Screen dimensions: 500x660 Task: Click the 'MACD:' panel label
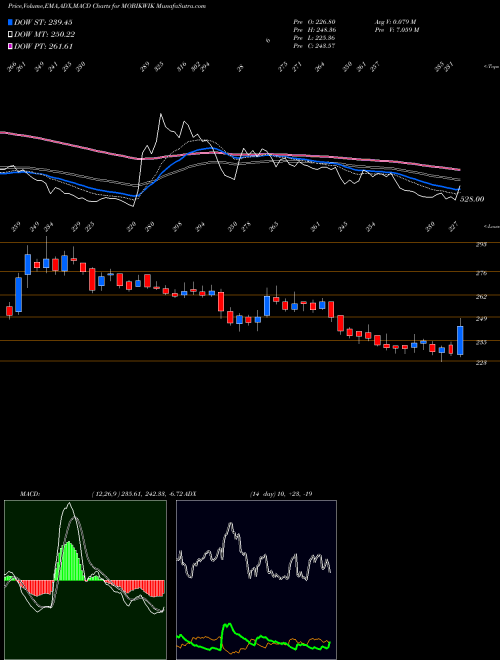click(x=29, y=494)
